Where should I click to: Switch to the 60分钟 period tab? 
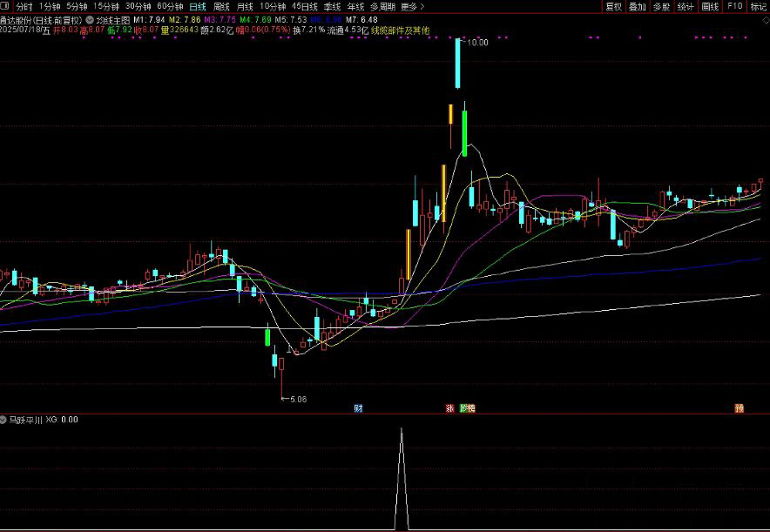click(x=170, y=6)
